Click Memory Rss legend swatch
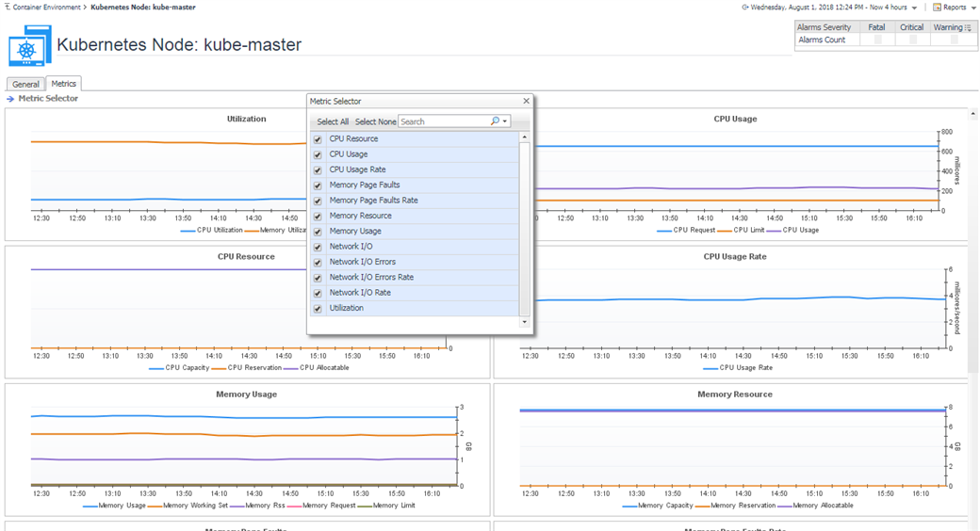 [x=237, y=506]
